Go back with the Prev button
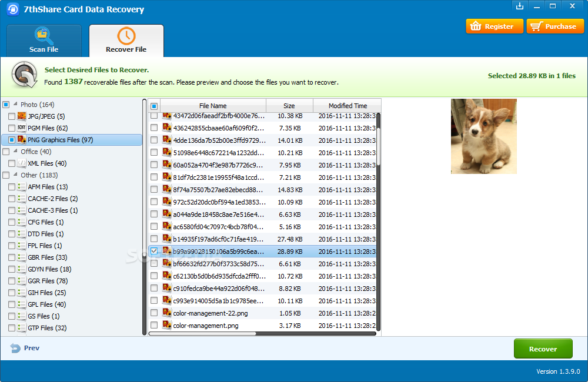This screenshot has height=382, width=588. (25, 348)
